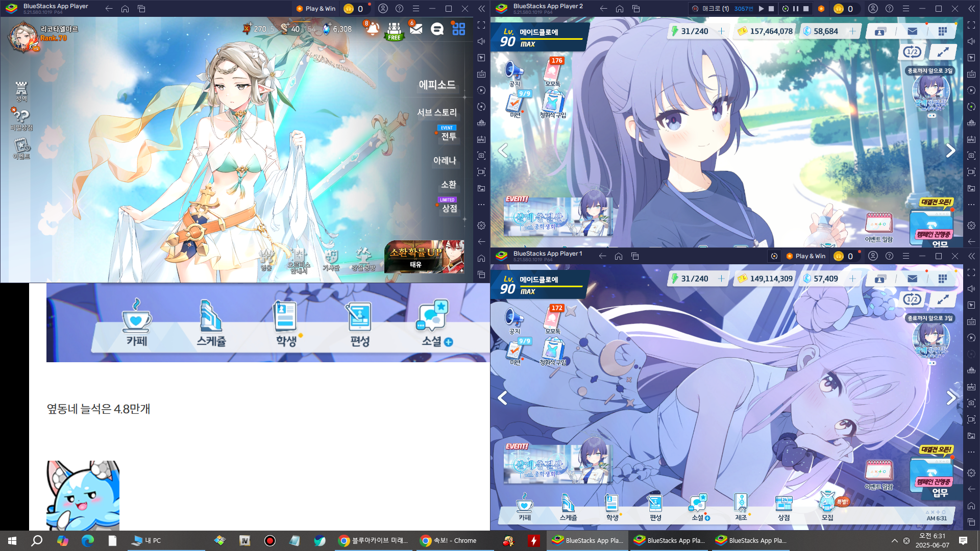Show previous lobby character in App Player 1
980x551 pixels.
503,398
